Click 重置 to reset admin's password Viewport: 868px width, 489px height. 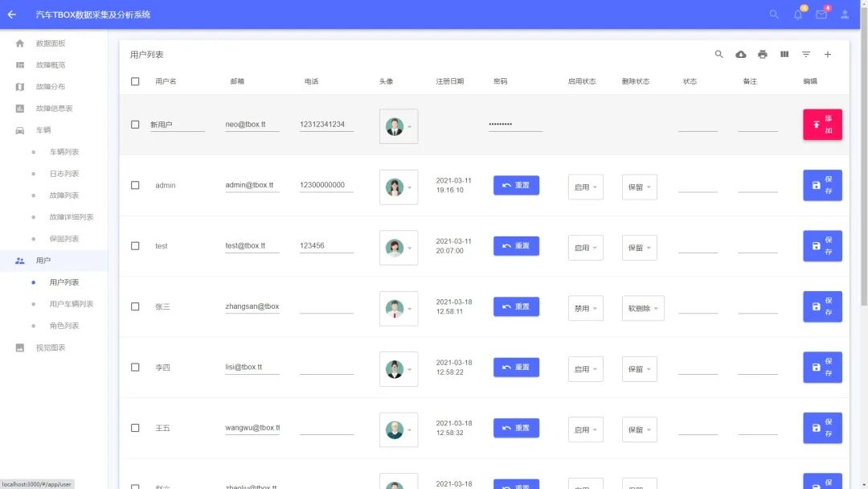point(515,185)
